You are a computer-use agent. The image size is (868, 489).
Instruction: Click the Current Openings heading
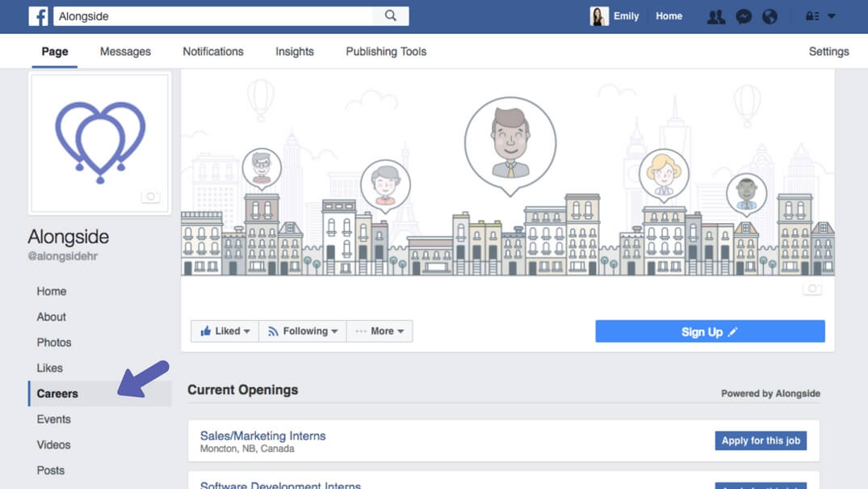click(242, 390)
